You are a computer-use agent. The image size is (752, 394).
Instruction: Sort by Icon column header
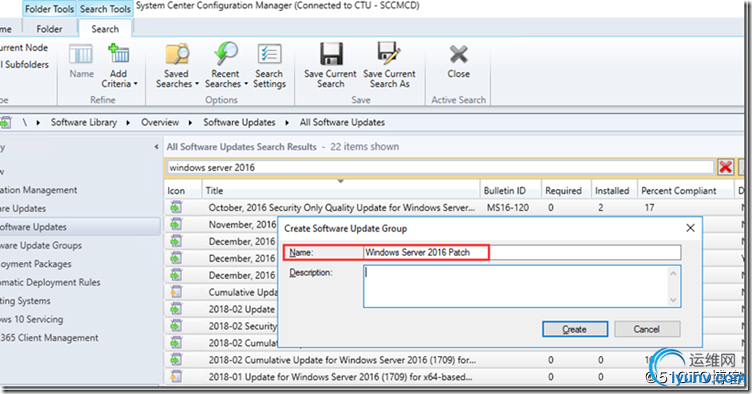click(183, 191)
